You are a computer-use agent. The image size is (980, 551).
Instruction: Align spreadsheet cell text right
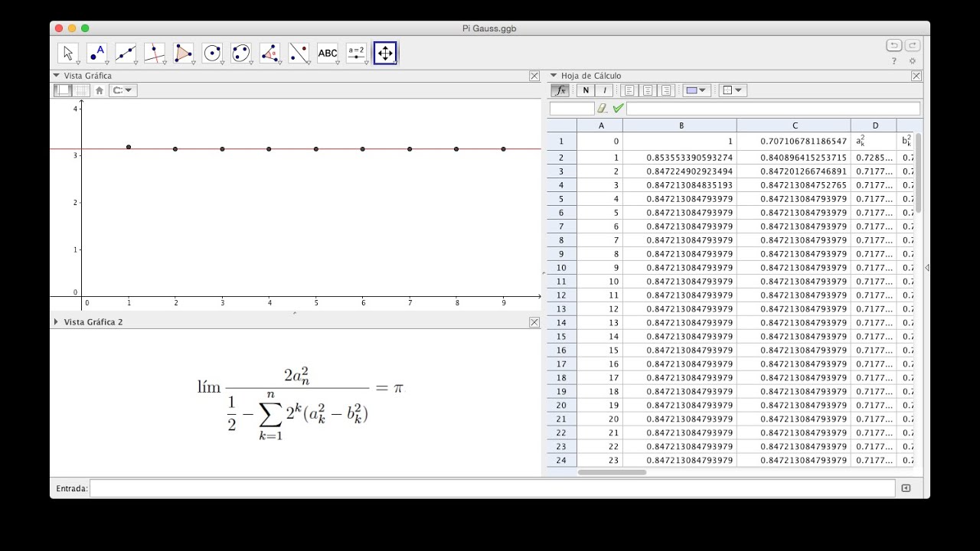point(666,90)
